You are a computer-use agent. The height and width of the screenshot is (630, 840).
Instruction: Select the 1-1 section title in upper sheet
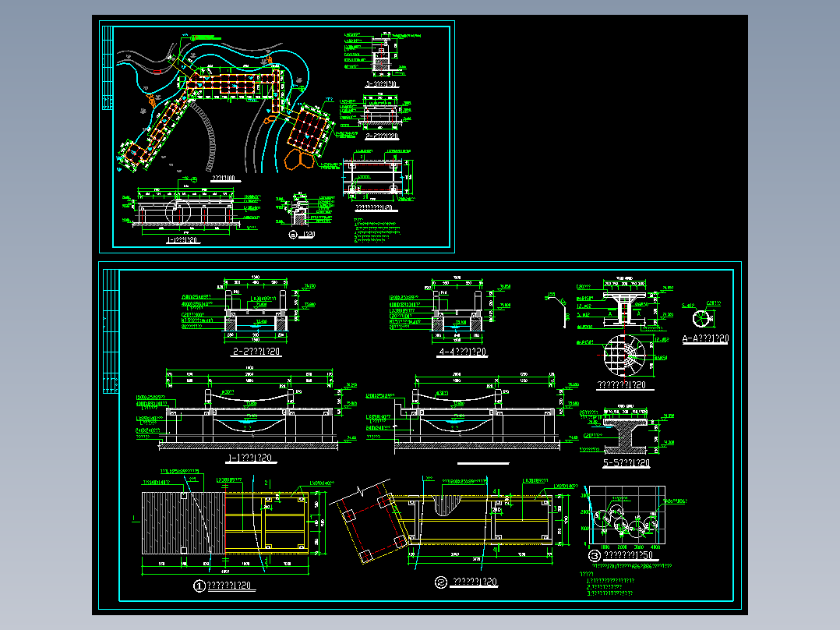183,240
